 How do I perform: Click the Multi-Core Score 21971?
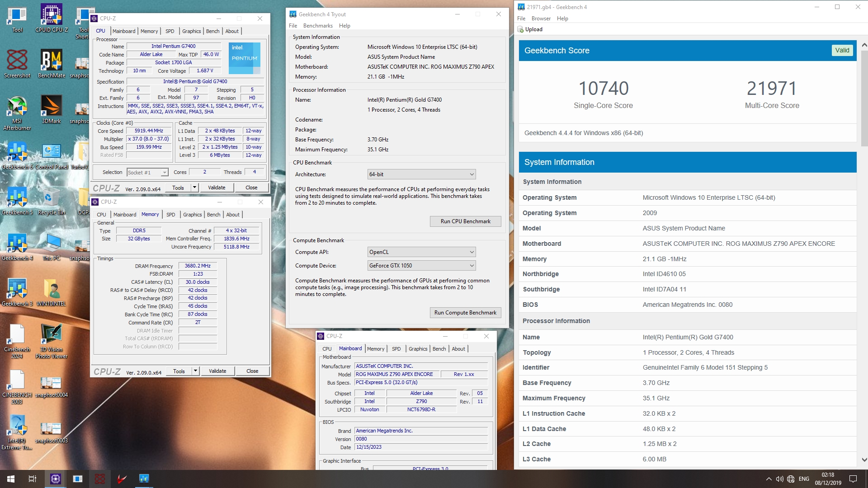click(x=772, y=89)
